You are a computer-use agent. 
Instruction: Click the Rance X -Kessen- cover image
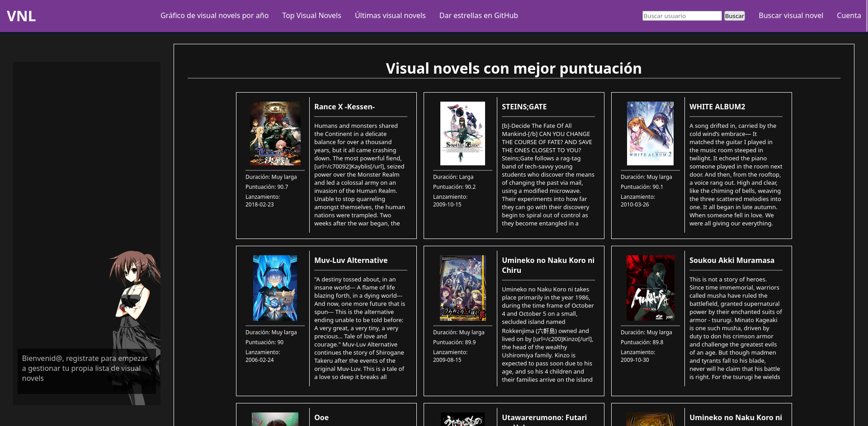[x=275, y=133]
